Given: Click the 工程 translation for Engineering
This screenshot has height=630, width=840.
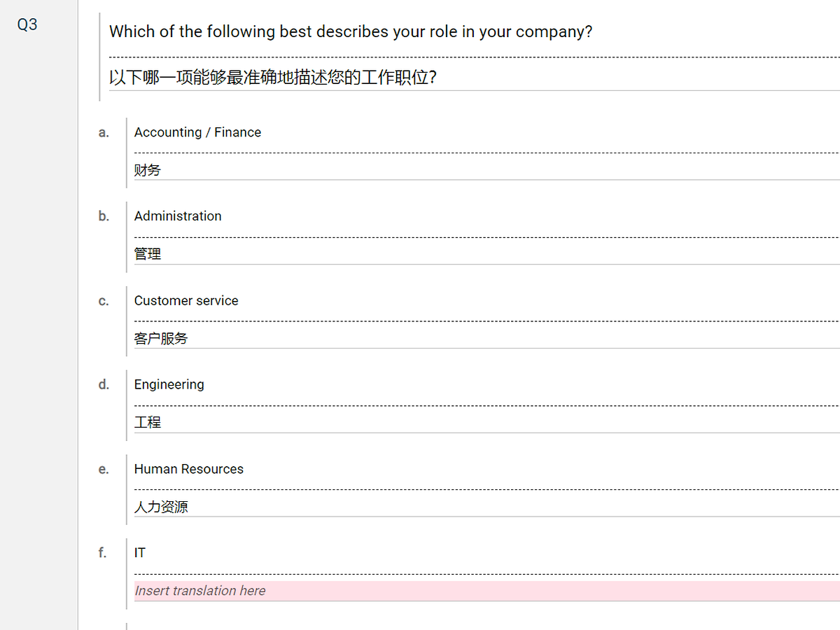Looking at the screenshot, I should [148, 423].
